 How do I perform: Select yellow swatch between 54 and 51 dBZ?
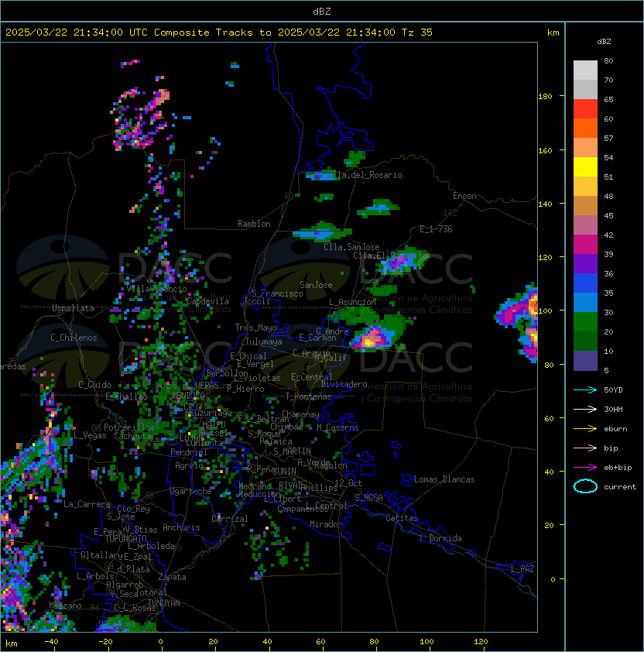pyautogui.click(x=585, y=167)
